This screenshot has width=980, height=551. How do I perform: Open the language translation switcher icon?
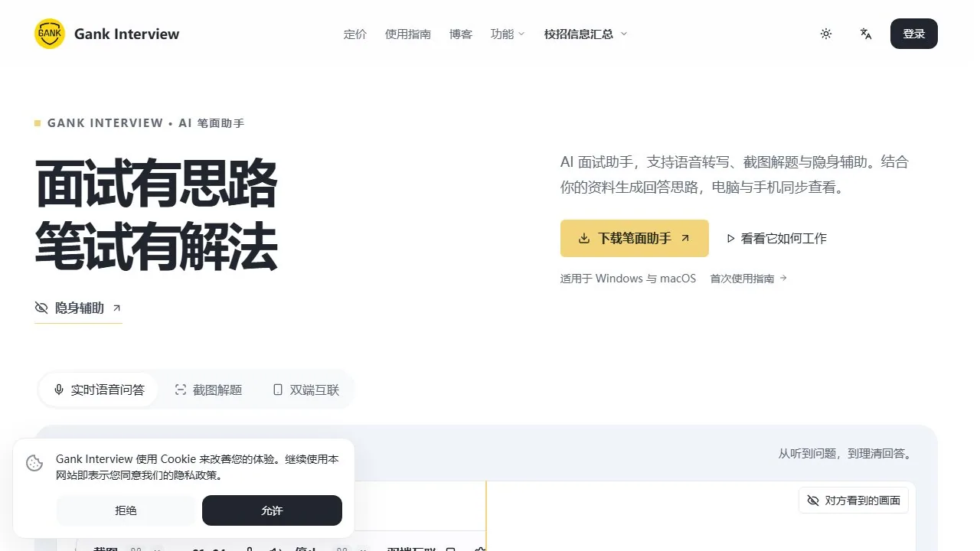point(866,34)
